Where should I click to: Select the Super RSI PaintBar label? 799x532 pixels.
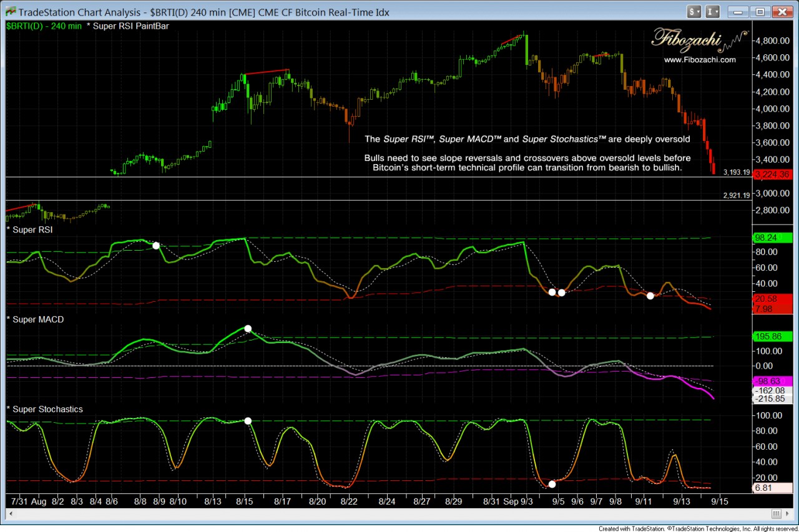pos(128,26)
